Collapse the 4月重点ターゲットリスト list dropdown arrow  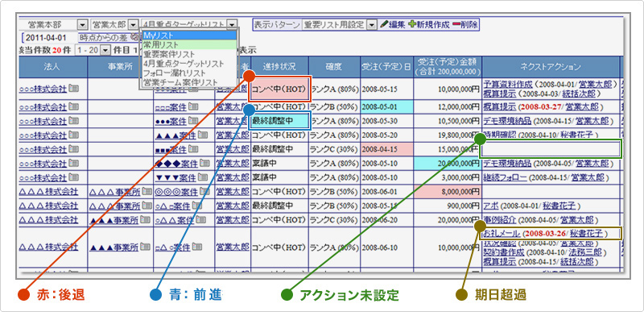tap(232, 24)
